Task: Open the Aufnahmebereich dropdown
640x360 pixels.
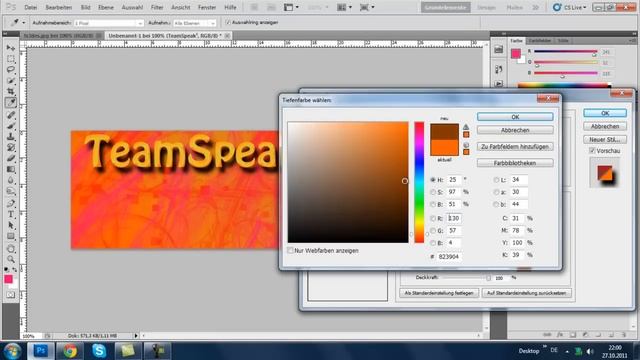Action: pos(109,23)
